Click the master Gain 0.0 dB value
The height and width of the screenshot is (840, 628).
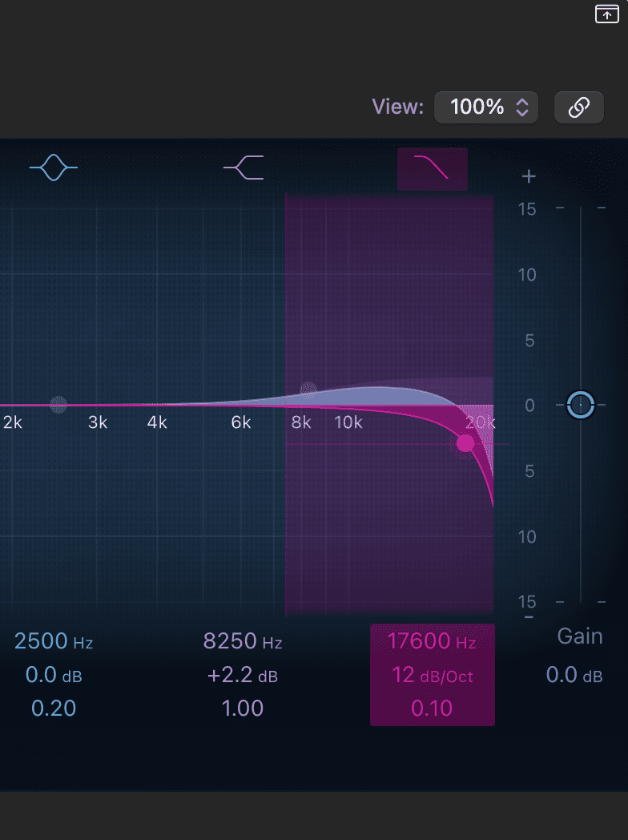coord(574,675)
